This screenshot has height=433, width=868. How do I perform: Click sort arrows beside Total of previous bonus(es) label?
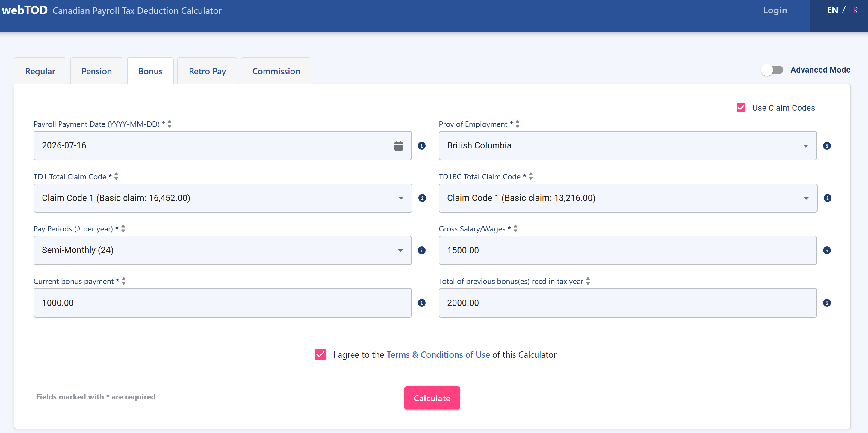(588, 281)
